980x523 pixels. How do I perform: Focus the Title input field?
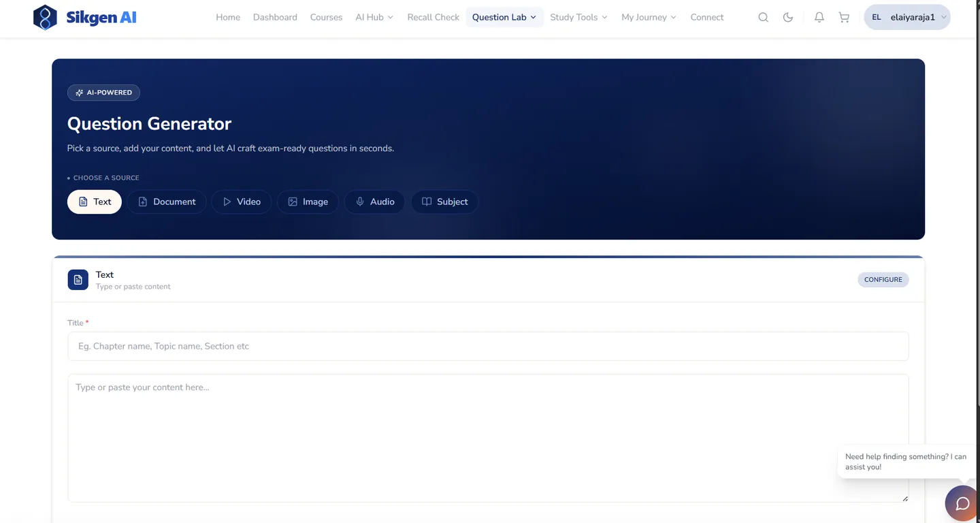488,346
